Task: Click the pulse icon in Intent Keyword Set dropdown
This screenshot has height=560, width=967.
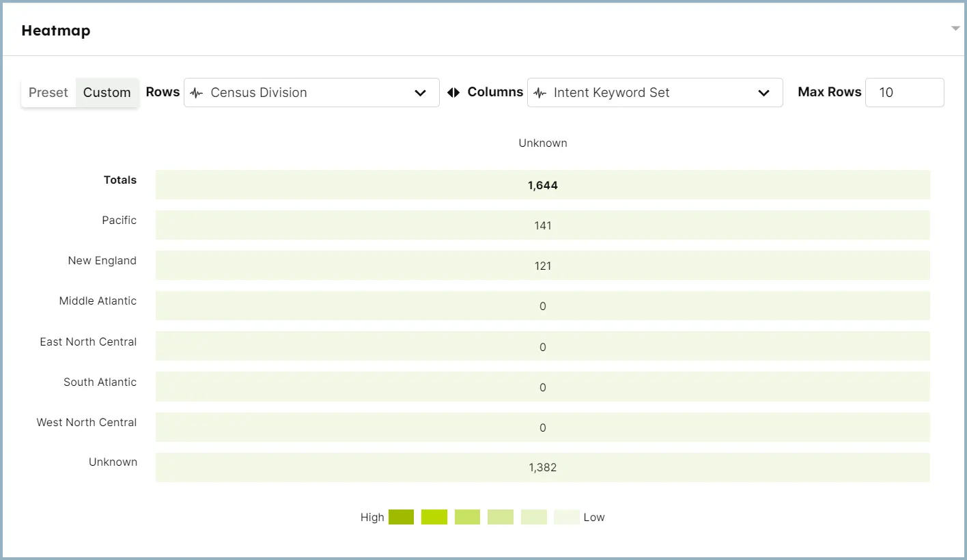Action: pyautogui.click(x=540, y=93)
